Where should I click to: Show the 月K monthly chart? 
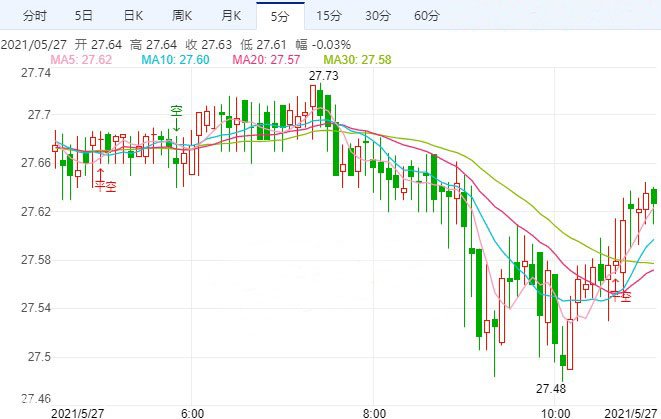tap(232, 16)
